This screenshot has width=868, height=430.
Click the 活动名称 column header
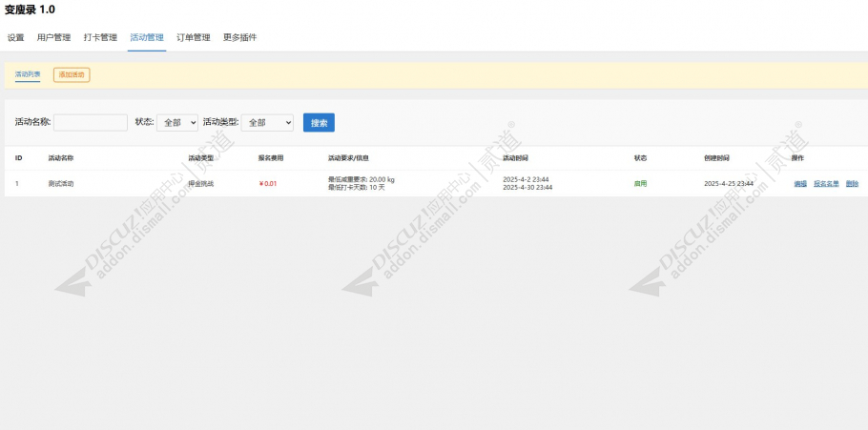click(61, 158)
